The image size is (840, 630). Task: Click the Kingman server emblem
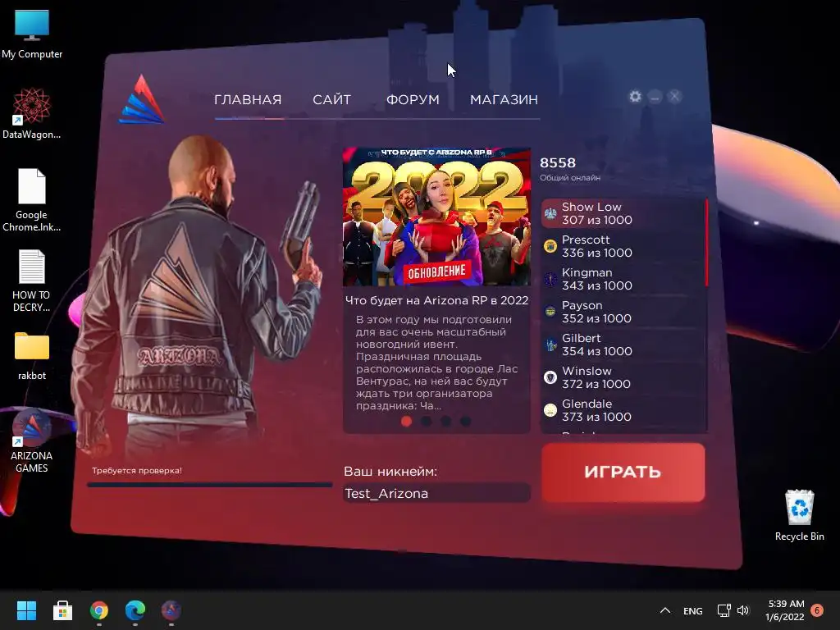click(550, 279)
